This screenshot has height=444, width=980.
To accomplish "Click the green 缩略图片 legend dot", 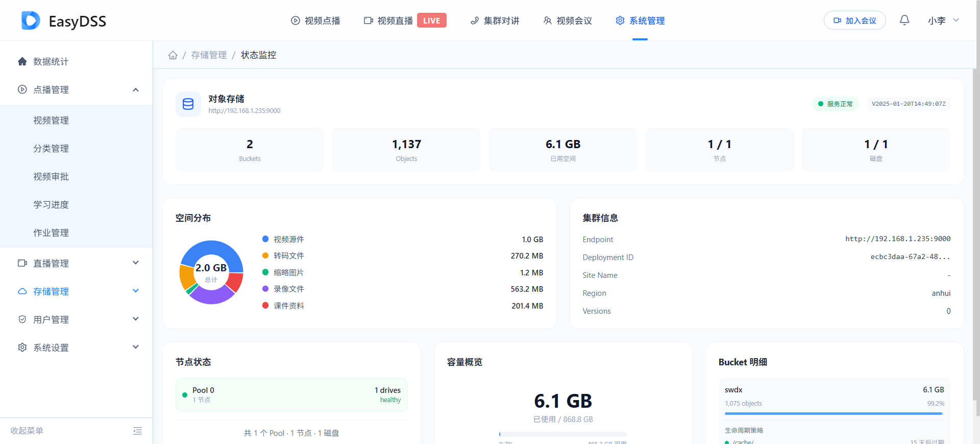I will 265,272.
